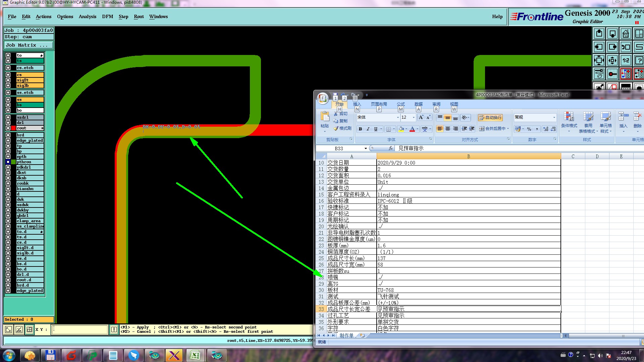
Task: Open the font size dropdown showing 12
Action: pyautogui.click(x=413, y=117)
